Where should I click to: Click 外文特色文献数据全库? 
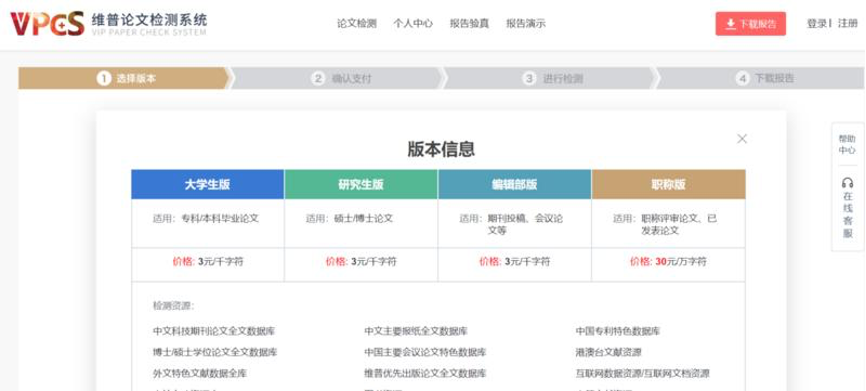200,373
